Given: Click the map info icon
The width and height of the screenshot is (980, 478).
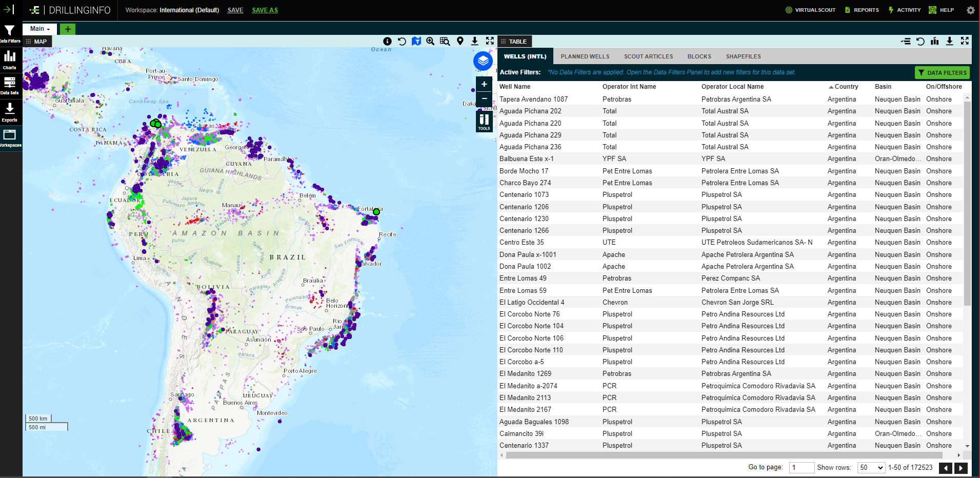Looking at the screenshot, I should click(x=387, y=42).
